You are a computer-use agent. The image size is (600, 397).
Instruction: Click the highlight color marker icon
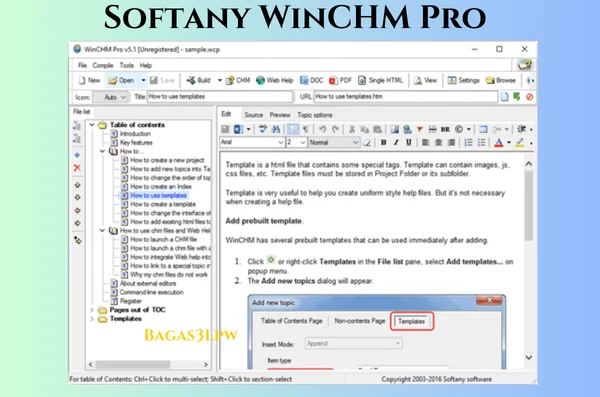(520, 143)
